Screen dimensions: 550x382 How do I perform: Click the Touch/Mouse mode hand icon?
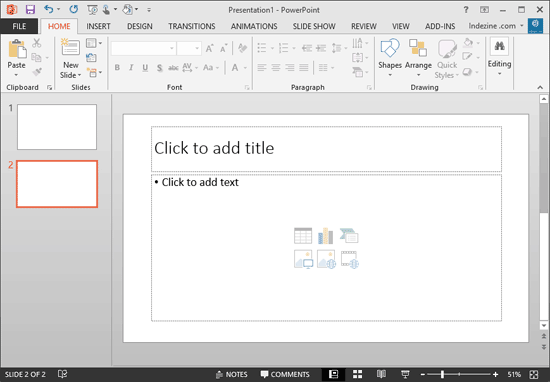tap(107, 10)
